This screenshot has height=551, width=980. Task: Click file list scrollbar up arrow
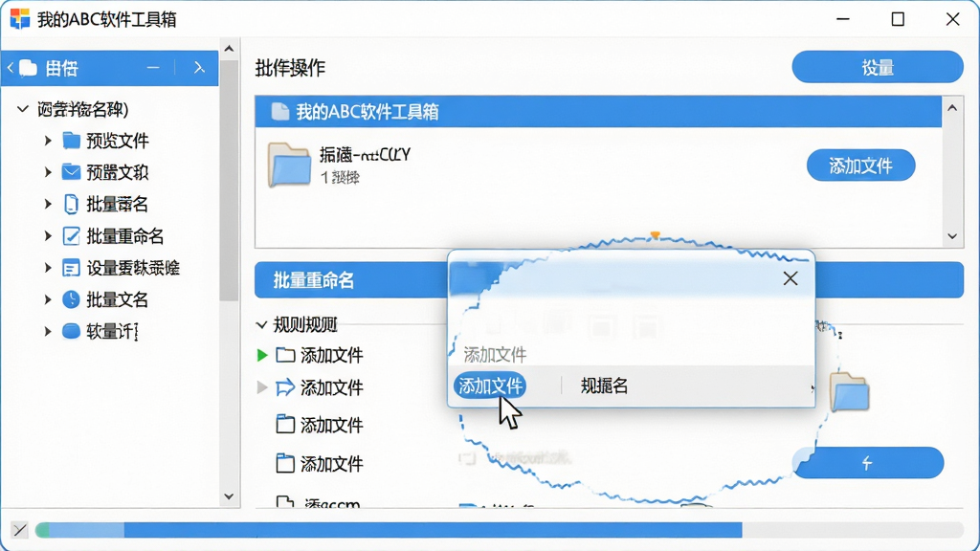point(952,108)
